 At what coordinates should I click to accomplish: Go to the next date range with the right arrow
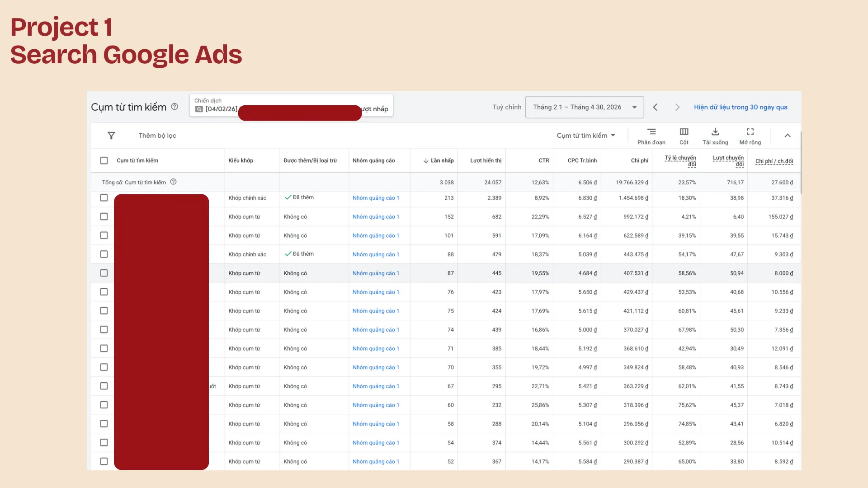(x=677, y=107)
